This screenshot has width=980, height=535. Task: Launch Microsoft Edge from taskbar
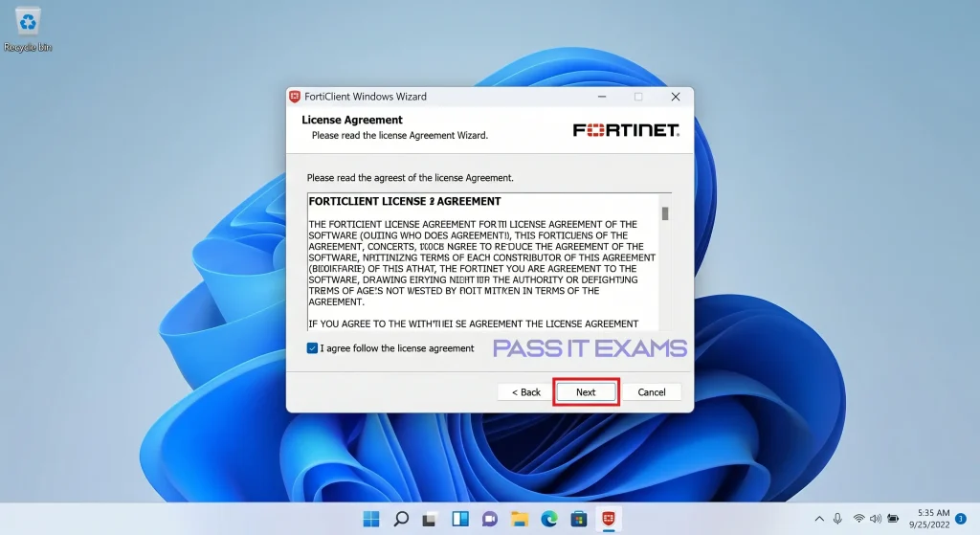(548, 519)
